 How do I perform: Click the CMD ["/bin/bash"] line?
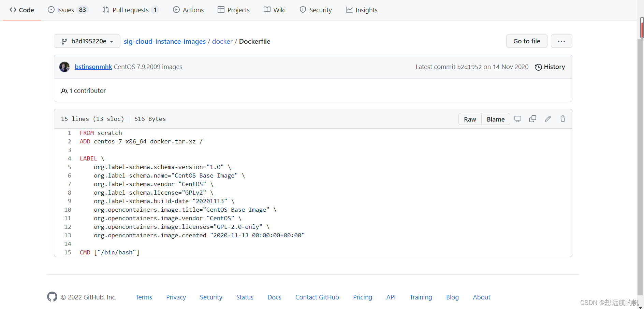click(x=109, y=252)
